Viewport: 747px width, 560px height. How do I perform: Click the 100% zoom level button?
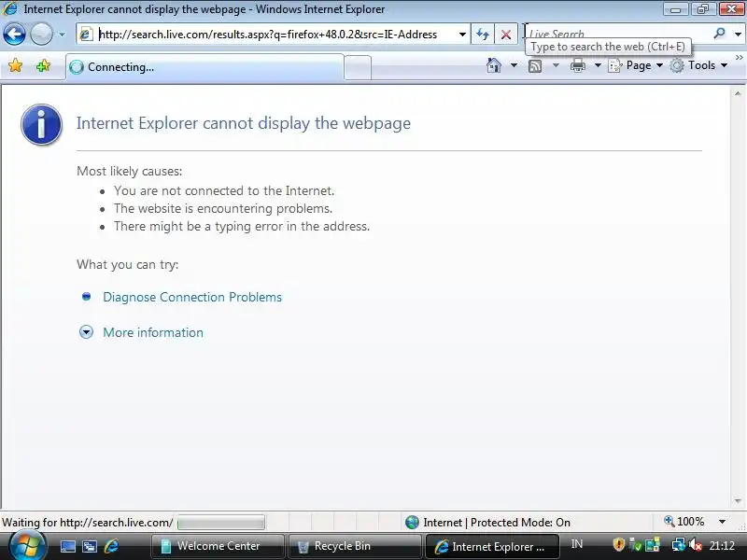point(684,522)
